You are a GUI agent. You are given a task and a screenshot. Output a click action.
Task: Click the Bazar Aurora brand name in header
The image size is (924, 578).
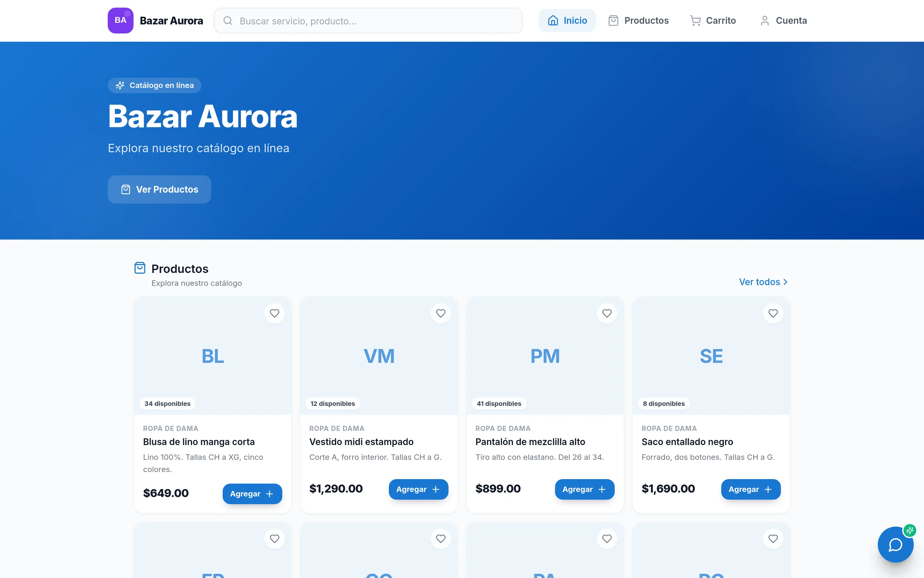tap(171, 21)
